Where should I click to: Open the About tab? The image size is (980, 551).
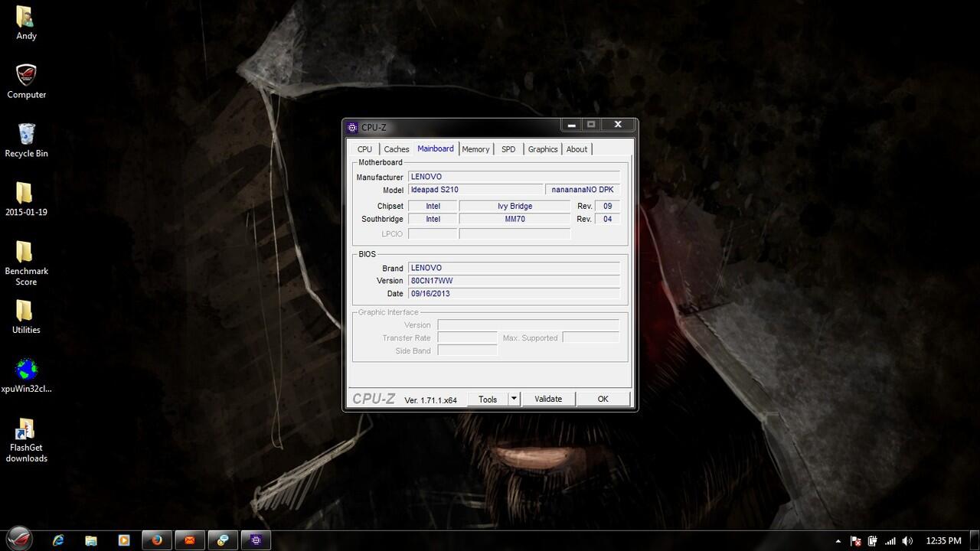click(x=577, y=149)
